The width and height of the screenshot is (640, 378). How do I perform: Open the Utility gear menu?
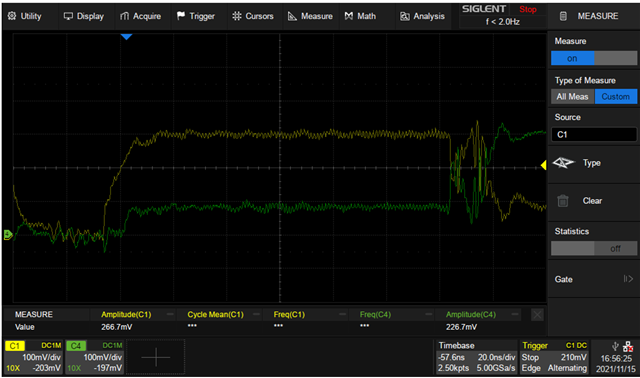click(24, 16)
